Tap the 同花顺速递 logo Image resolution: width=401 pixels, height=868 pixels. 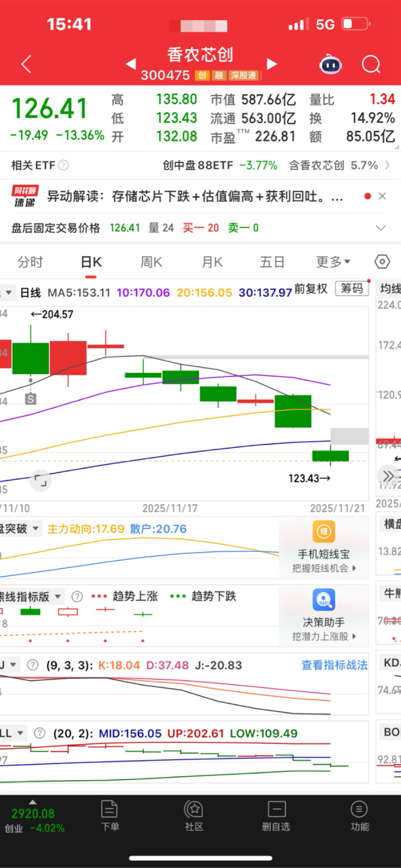[x=25, y=196]
